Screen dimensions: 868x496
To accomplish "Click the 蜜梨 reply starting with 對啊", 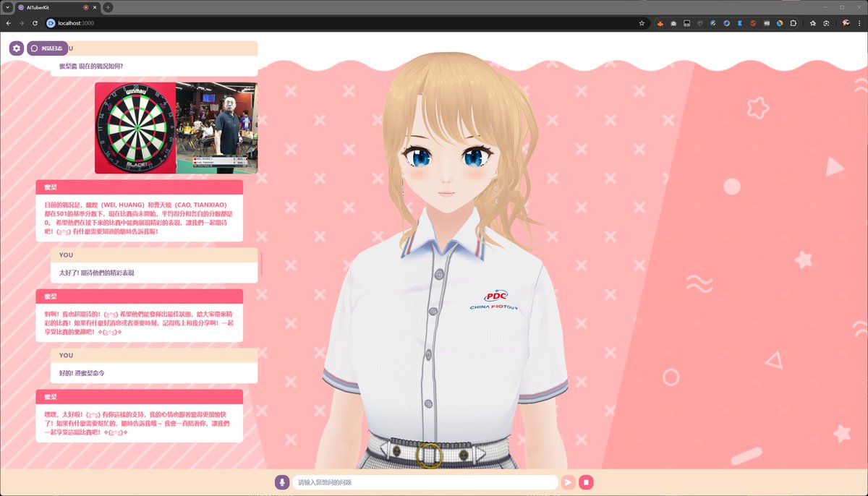I will pos(139,323).
